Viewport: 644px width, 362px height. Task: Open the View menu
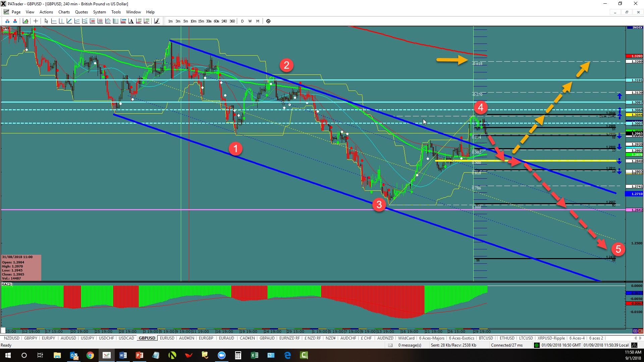coord(30,12)
